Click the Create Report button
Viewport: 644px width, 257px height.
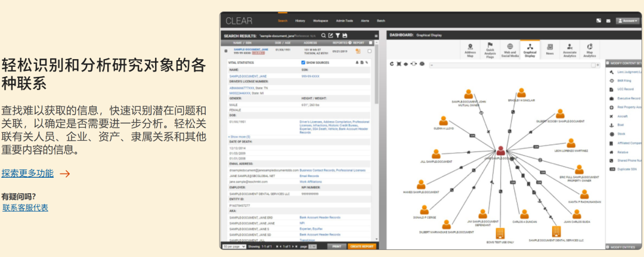click(x=362, y=246)
